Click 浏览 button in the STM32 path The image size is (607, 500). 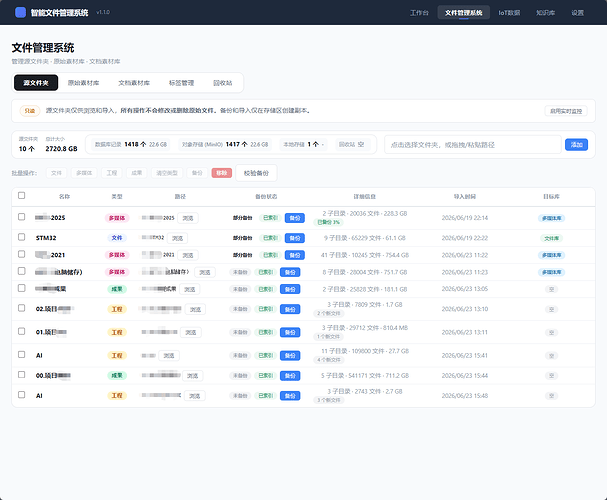178,238
